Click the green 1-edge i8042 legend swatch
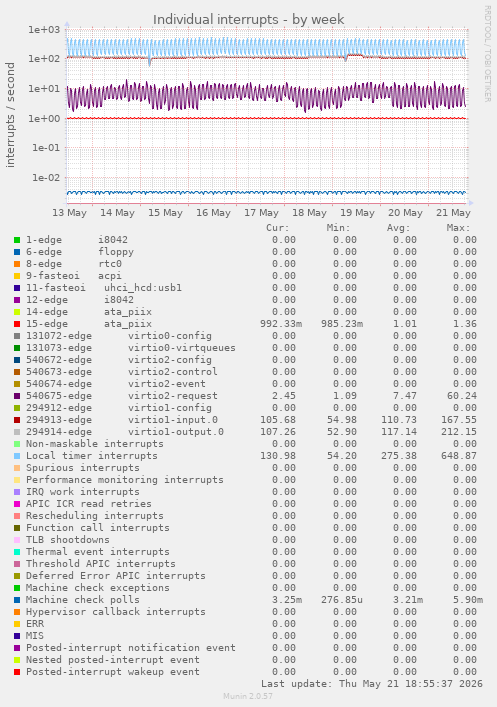497x707 pixels. tap(17, 240)
